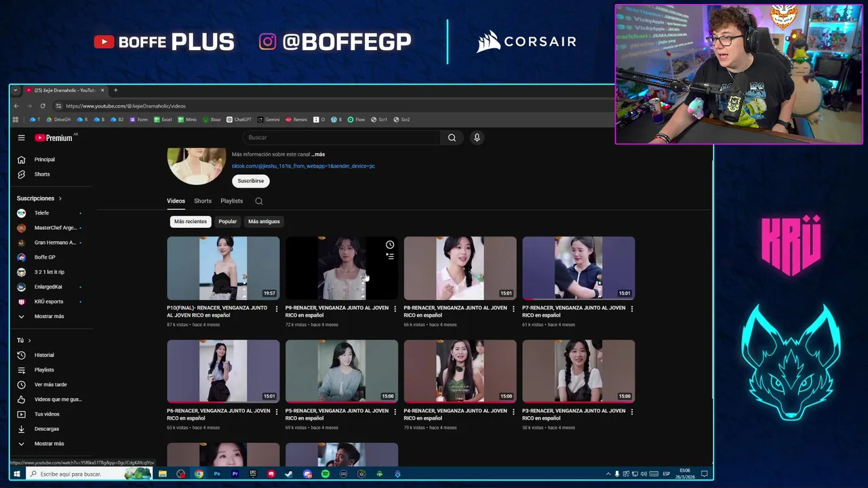Click the YouTube Buscar search field
Image resolution: width=868 pixels, height=488 pixels.
tap(342, 138)
